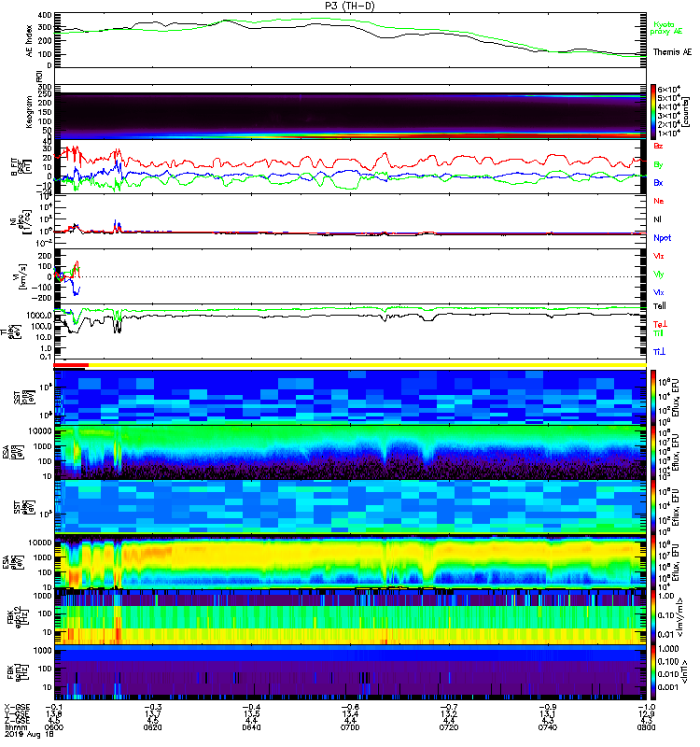Click the blue Bx legend entry
Image resolution: width=700 pixels, height=747 pixels.
[659, 183]
